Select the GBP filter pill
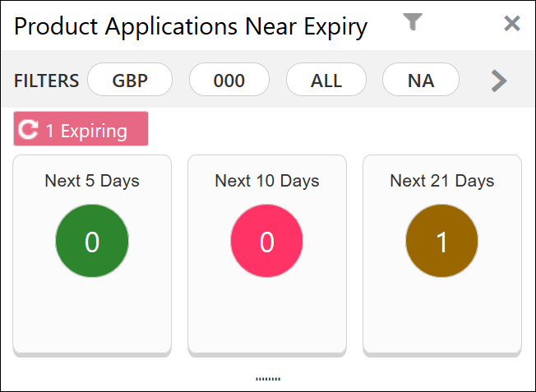 coord(130,80)
